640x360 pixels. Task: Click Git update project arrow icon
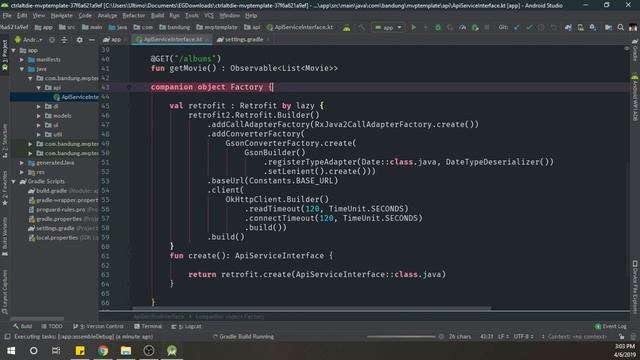[517, 27]
